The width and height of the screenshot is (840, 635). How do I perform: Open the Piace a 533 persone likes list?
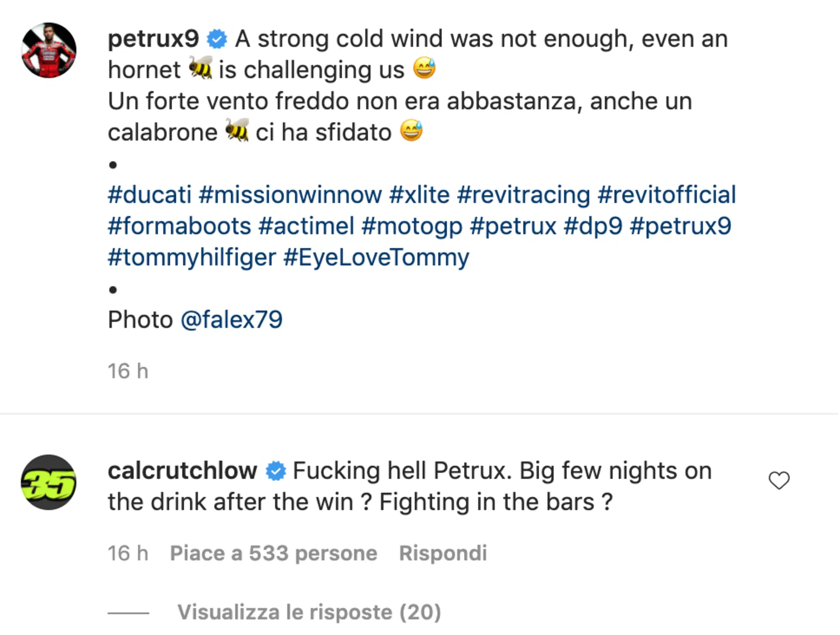coord(273,553)
